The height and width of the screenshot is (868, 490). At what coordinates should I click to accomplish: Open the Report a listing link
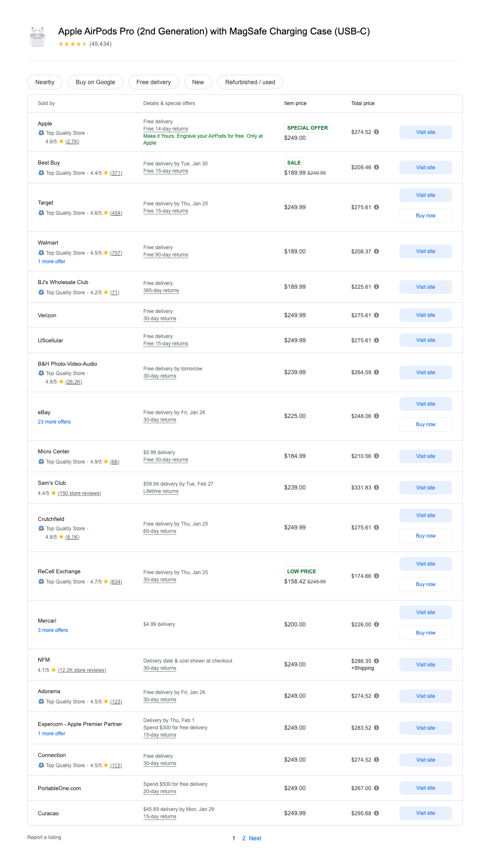(44, 837)
